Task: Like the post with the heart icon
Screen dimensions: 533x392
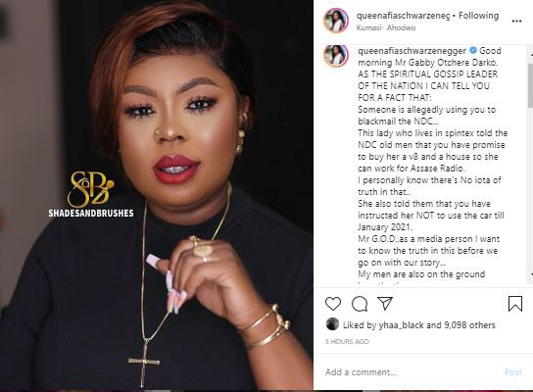Action: 333,304
